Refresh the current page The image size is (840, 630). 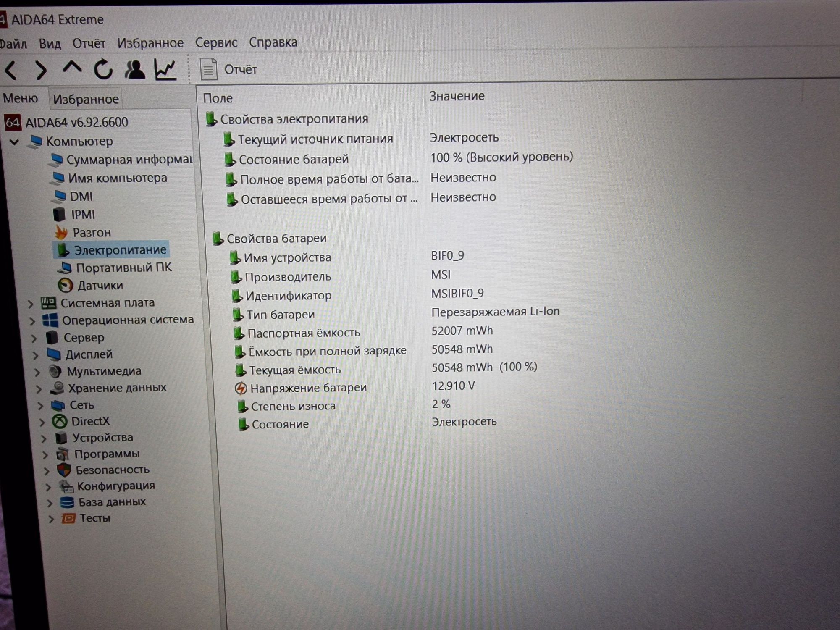click(x=103, y=69)
